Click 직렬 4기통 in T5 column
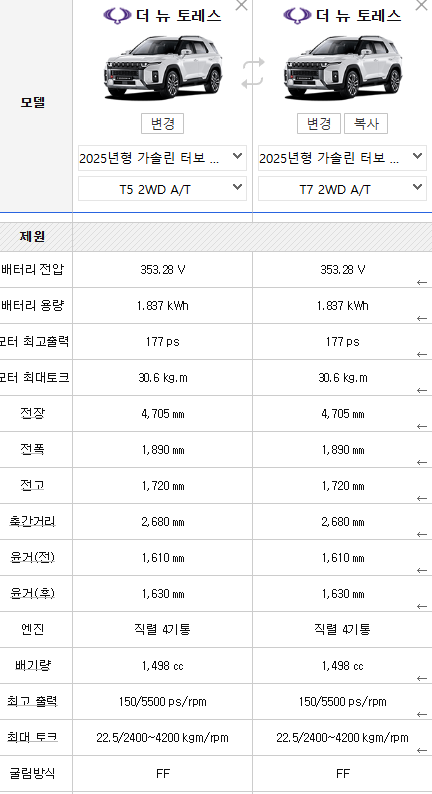The image size is (432, 794). (x=163, y=629)
